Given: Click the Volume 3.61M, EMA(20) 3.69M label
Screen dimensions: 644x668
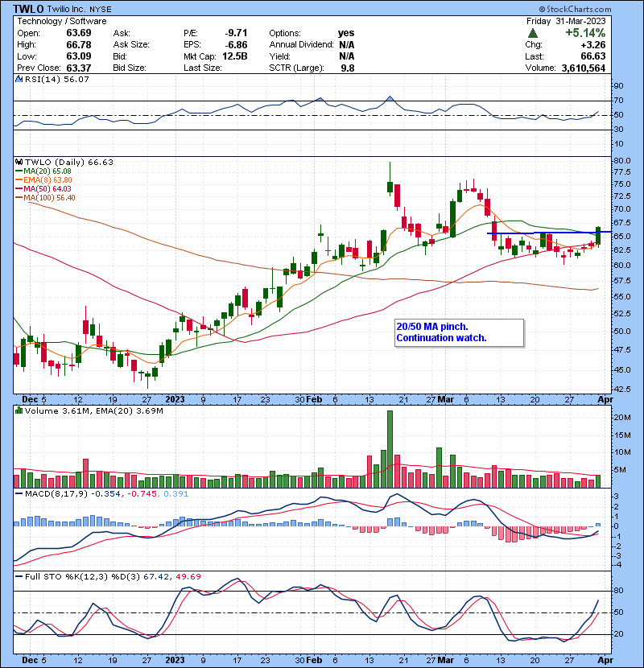Looking at the screenshot, I should click(x=93, y=410).
